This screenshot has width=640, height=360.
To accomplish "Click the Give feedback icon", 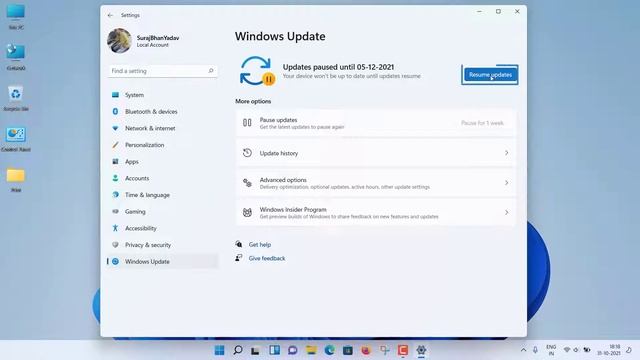I will click(x=239, y=258).
